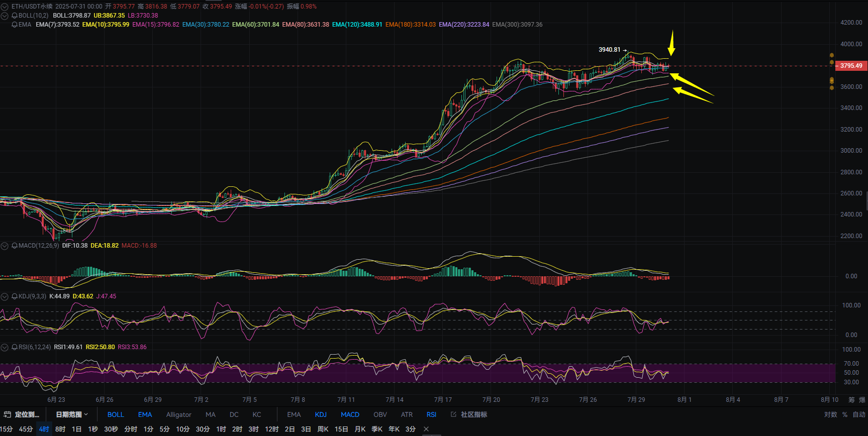Screen dimensions: 868x436
Task: Switch to the 30分 timeframe
Action: pyautogui.click(x=203, y=429)
